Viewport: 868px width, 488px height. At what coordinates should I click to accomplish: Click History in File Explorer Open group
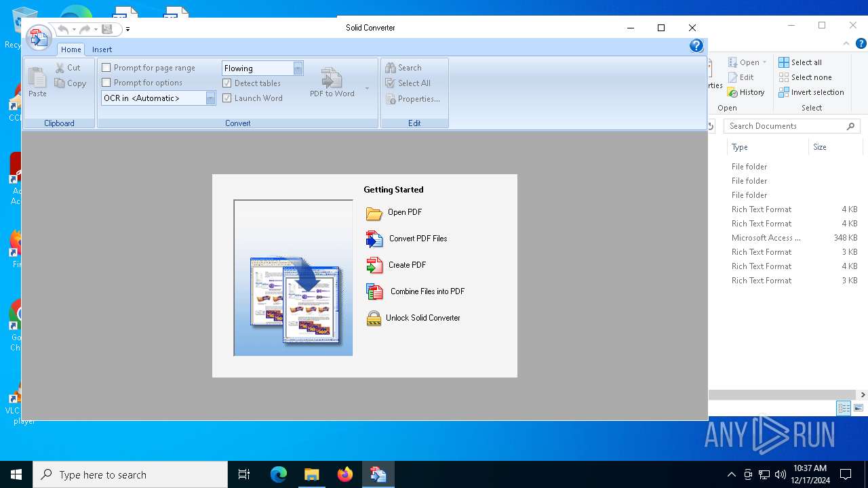point(746,92)
